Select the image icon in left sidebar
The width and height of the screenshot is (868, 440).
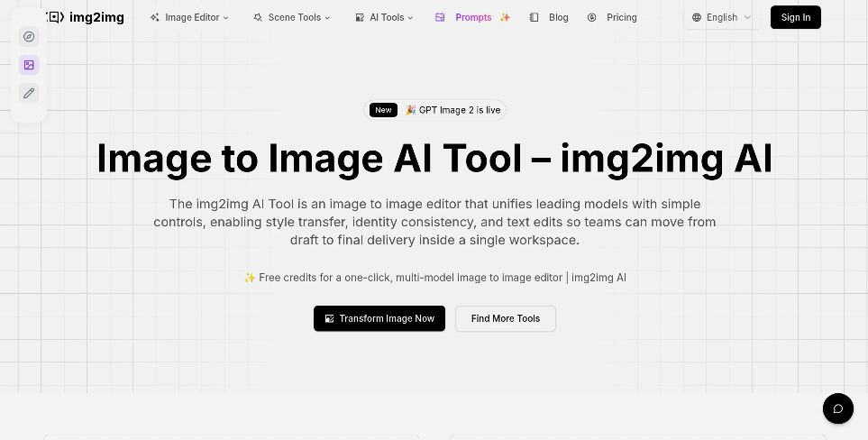pyautogui.click(x=29, y=65)
